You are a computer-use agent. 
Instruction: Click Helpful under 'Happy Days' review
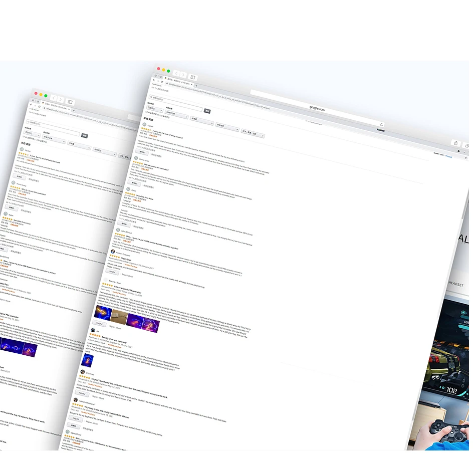coord(112,272)
